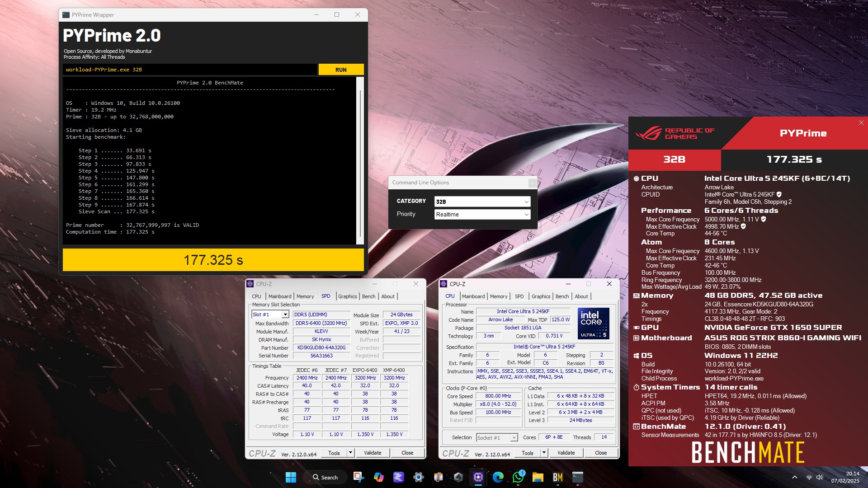The height and width of the screenshot is (488, 868).
Task: Click the CPU-Z CPU window title icon
Action: point(443,284)
